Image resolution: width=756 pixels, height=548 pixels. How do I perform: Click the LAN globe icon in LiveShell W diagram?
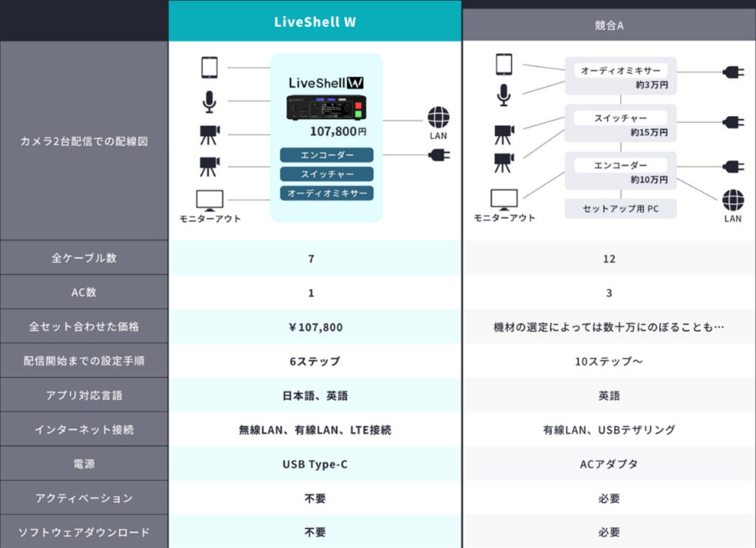[439, 117]
